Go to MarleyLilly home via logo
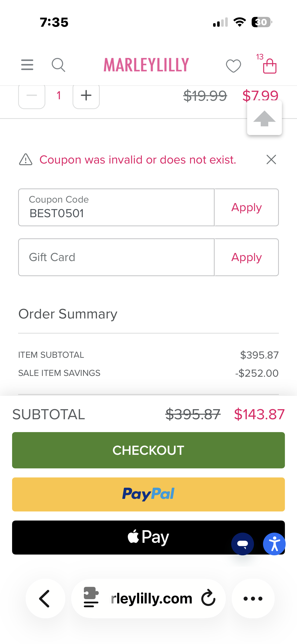Viewport: 297px width, 644px height. coord(146,65)
